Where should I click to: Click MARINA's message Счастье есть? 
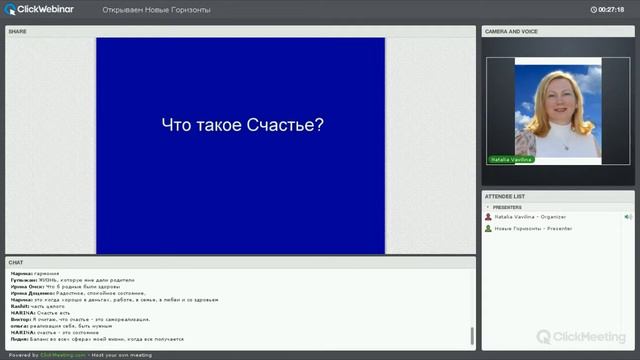pyautogui.click(x=40, y=313)
